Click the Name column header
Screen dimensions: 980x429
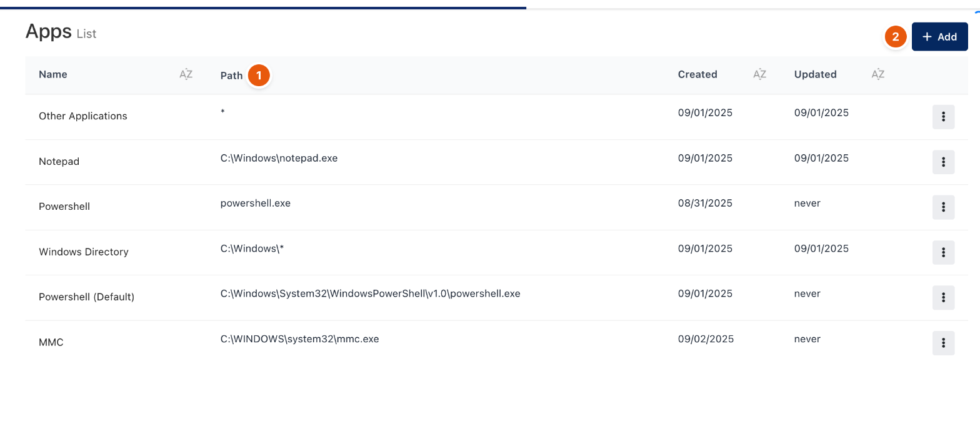coord(53,74)
